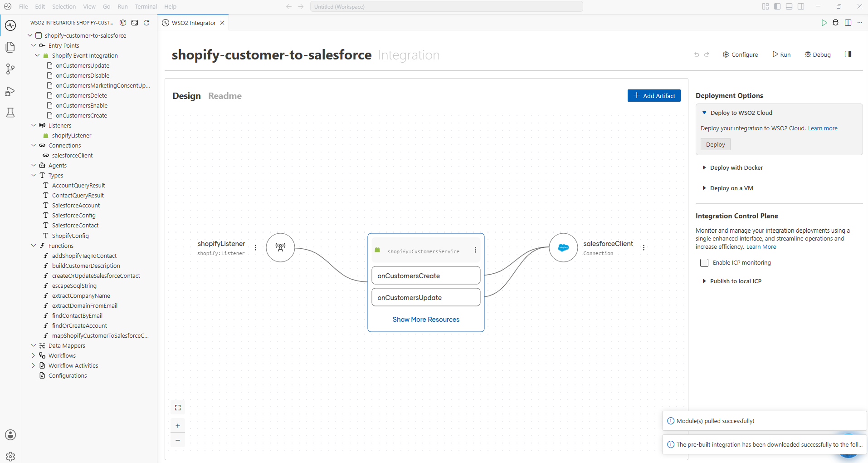868x463 pixels.
Task: Open createOrUpdateSalesforceContact function
Action: coord(96,276)
